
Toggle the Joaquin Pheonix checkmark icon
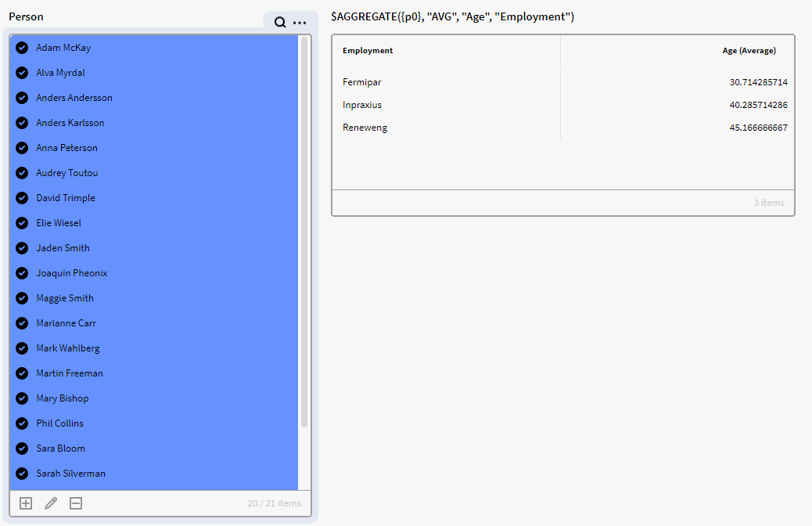22,273
